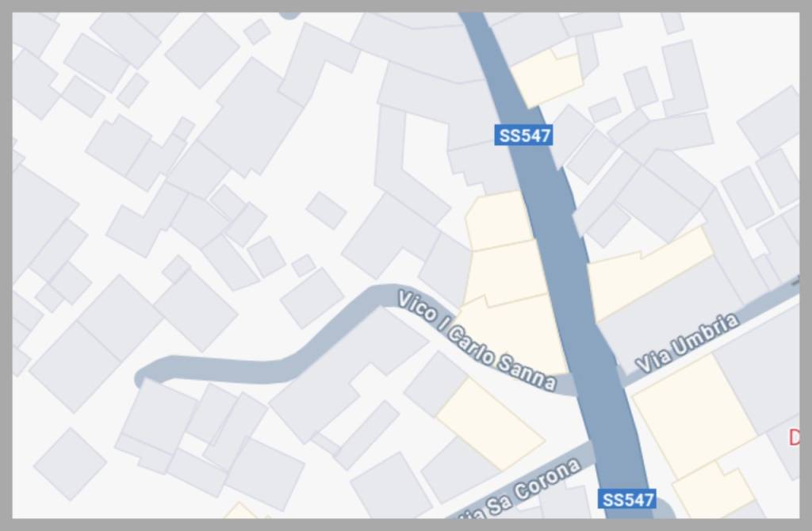Select the small isolated gray square building
This screenshot has width=812, height=531.
[x=326, y=210]
